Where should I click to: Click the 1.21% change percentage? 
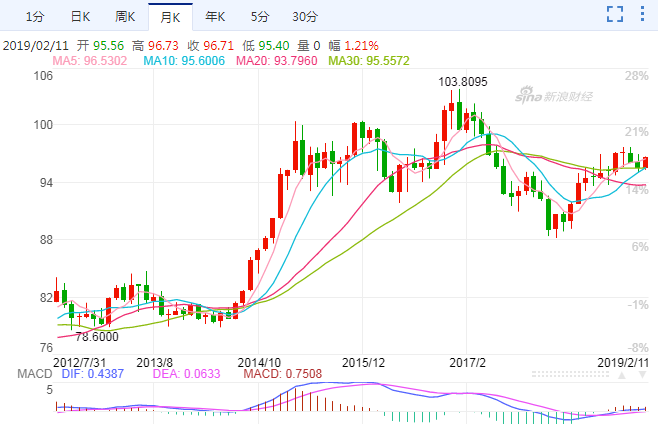point(362,46)
